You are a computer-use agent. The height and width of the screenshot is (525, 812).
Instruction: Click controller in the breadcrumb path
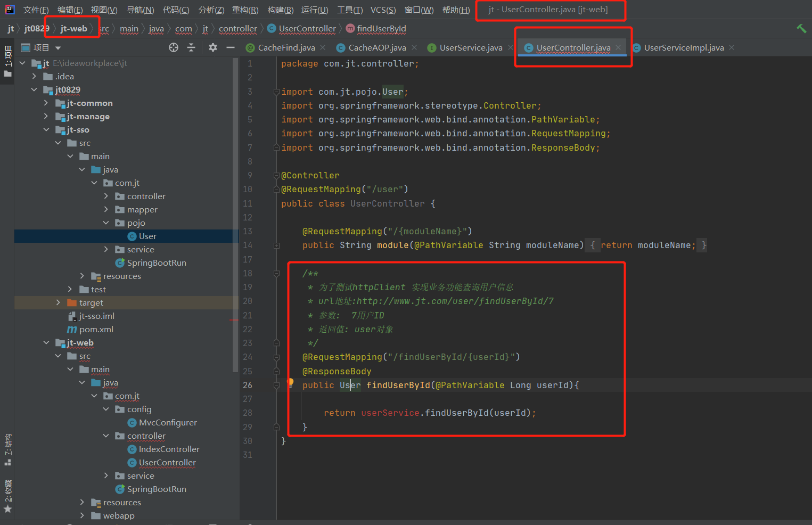tap(238, 29)
